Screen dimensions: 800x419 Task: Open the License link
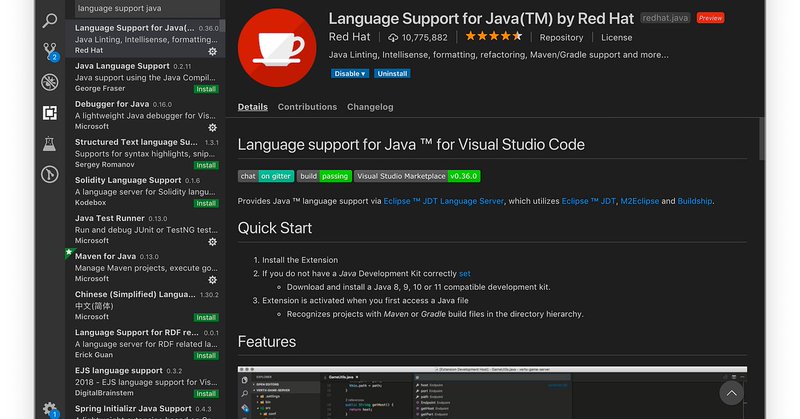(x=616, y=38)
